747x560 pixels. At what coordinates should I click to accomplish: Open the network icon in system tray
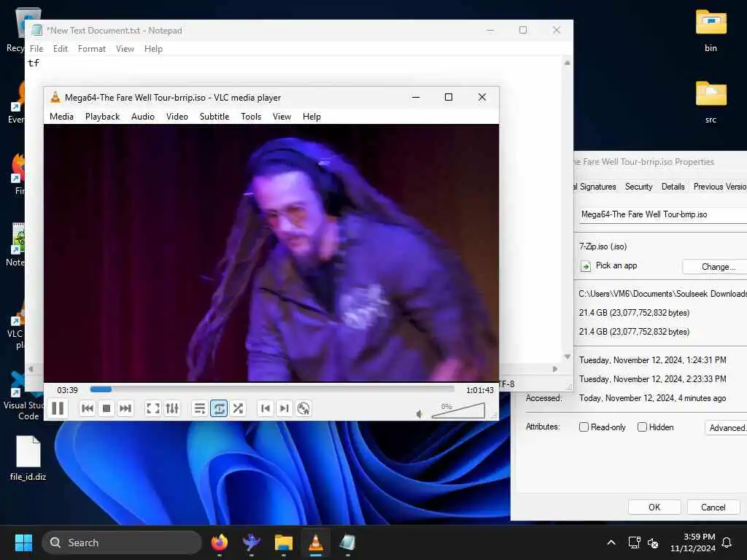point(634,542)
